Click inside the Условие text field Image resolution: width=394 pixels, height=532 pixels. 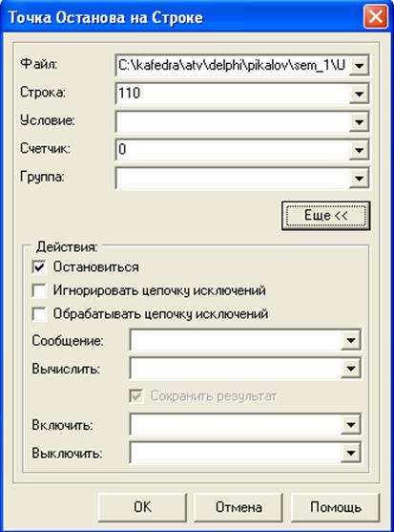pyautogui.click(x=233, y=121)
